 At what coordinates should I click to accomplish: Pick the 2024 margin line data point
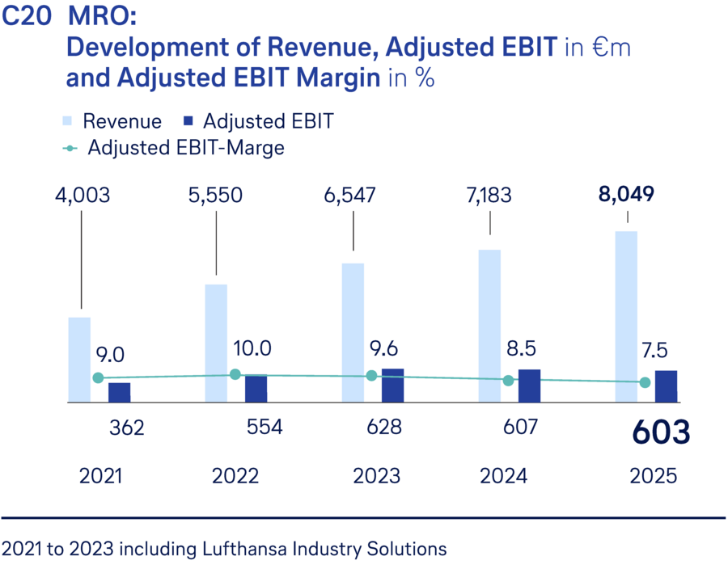[508, 380]
